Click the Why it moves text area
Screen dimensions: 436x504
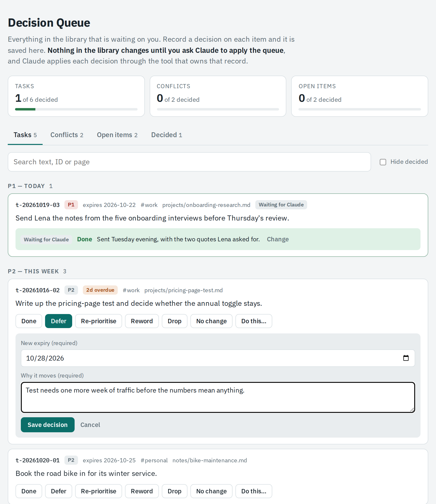coord(218,397)
